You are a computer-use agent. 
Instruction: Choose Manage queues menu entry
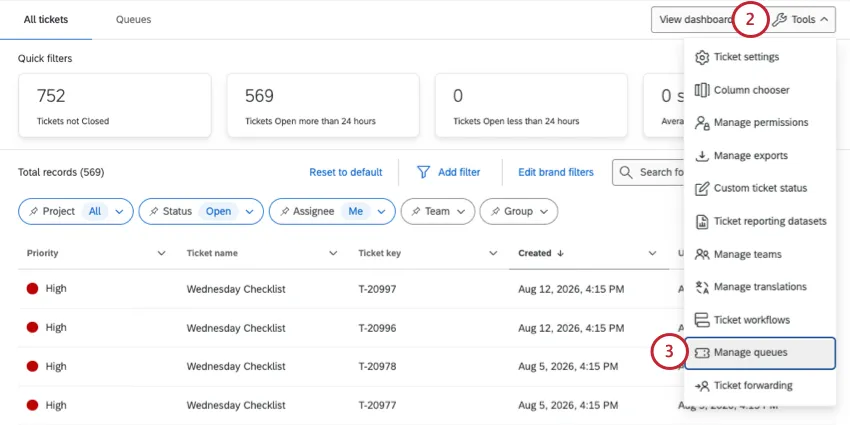(x=760, y=353)
